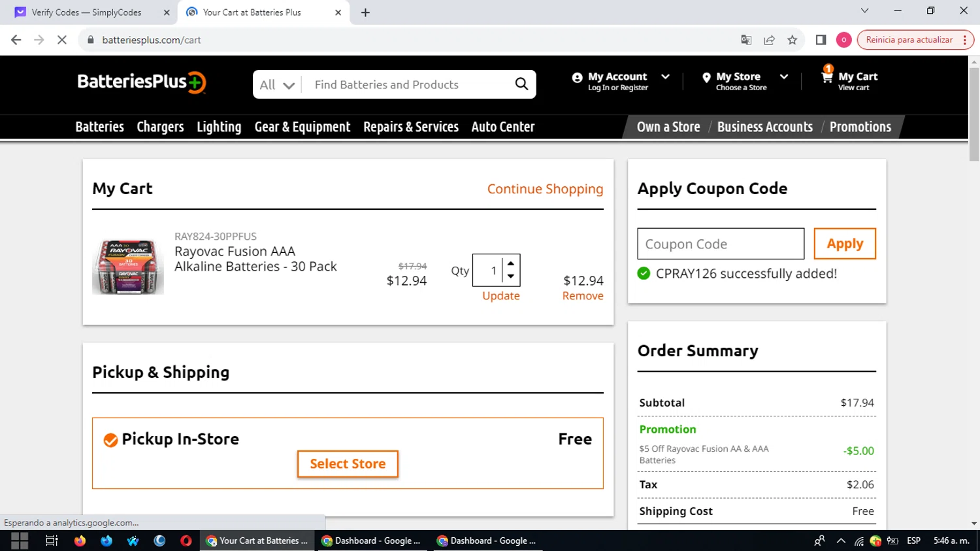Expand the My Store dropdown chevron
The height and width of the screenshot is (551, 980).
coord(784,77)
